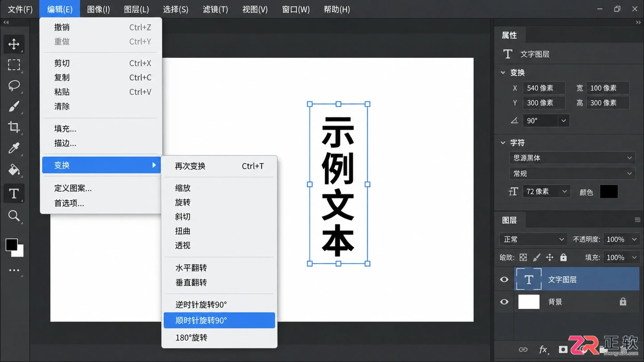Click the text layer T icon in Properties
Image resolution: width=644 pixels, height=362 pixels.
(508, 54)
